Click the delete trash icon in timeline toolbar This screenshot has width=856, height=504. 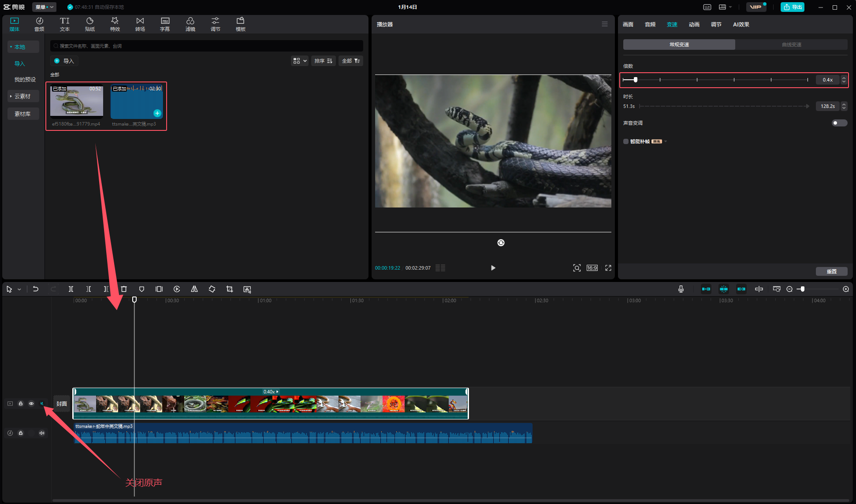124,289
